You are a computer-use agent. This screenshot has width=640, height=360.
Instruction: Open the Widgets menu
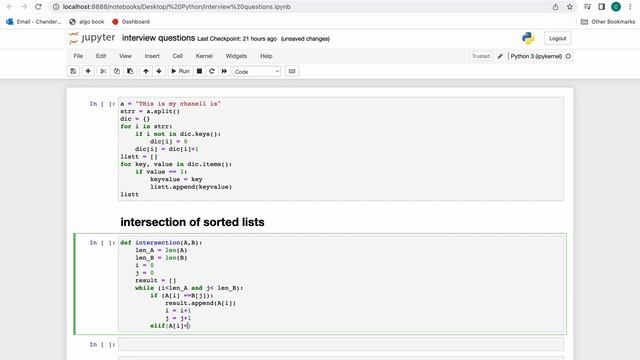pos(236,56)
